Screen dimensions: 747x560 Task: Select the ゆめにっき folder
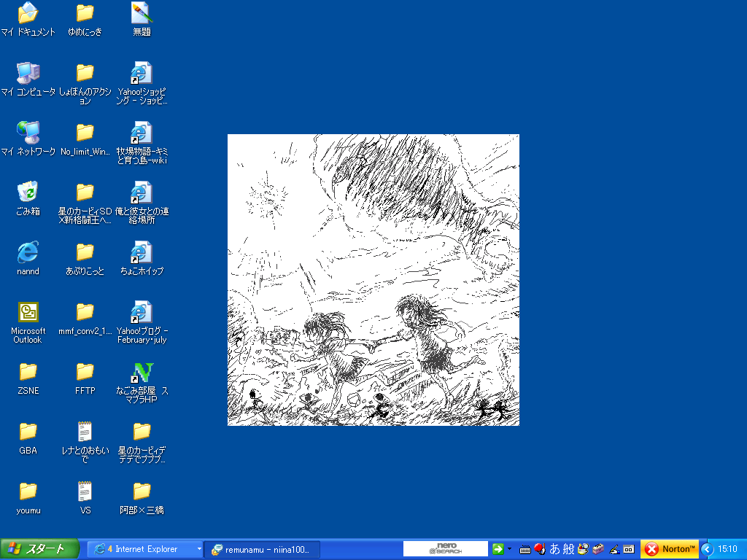[85, 20]
